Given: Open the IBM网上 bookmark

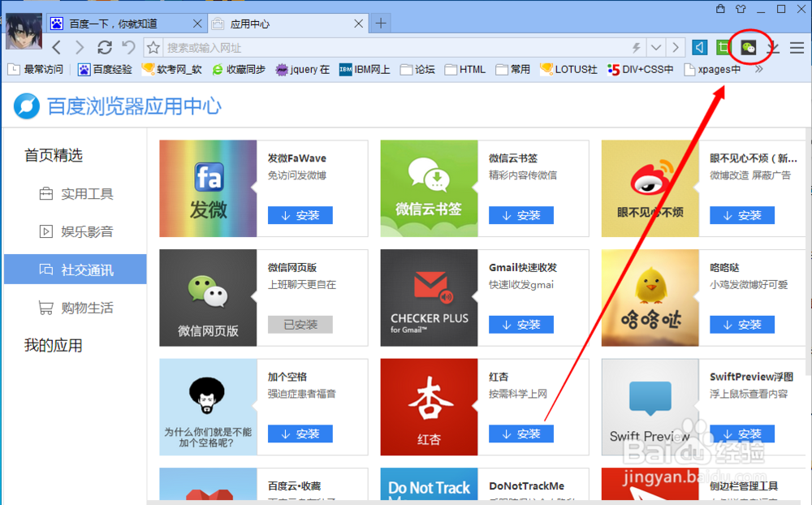Looking at the screenshot, I should click(x=365, y=69).
